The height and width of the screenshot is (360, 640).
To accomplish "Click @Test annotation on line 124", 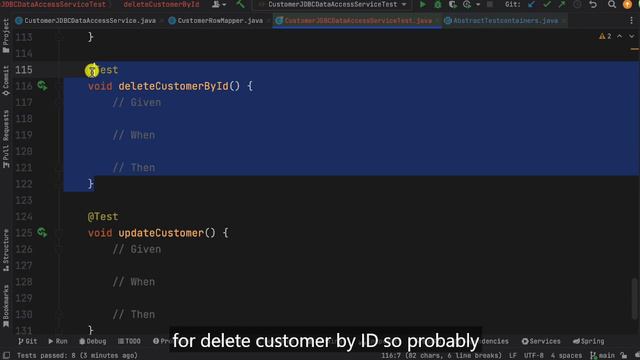I will coord(103,217).
